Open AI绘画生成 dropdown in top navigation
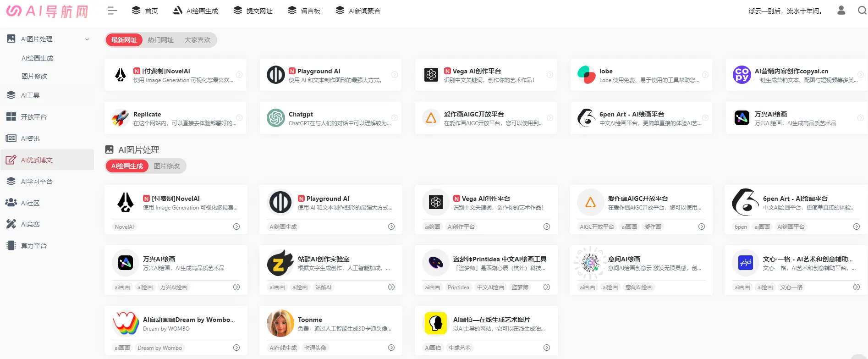The width and height of the screenshot is (868, 359). coord(196,11)
